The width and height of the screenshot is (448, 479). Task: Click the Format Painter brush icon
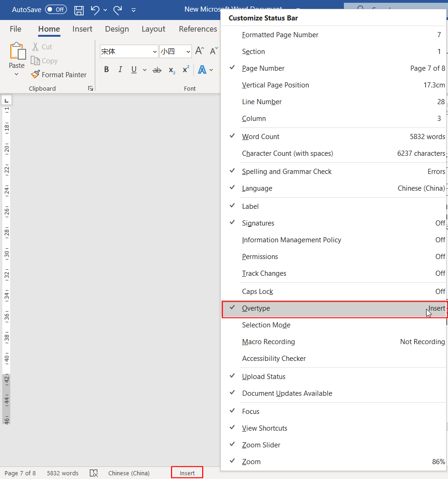pos(35,74)
